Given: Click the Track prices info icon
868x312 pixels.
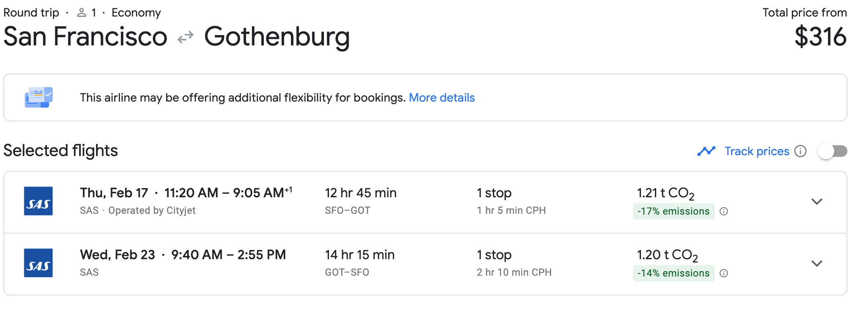Looking at the screenshot, I should click(x=800, y=151).
